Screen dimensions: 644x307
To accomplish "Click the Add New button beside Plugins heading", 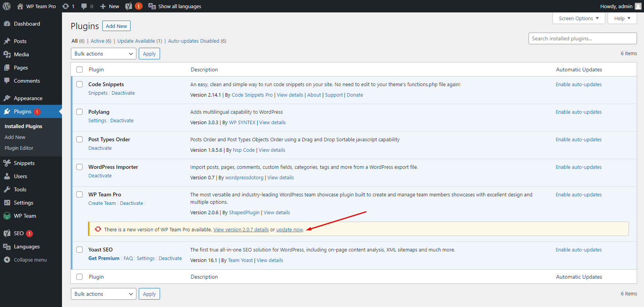I will click(116, 26).
